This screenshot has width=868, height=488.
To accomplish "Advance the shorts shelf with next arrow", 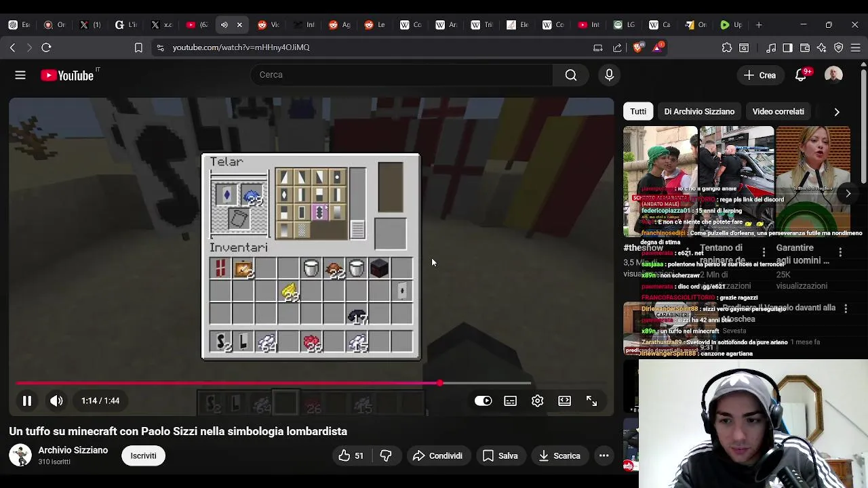I will [x=848, y=194].
